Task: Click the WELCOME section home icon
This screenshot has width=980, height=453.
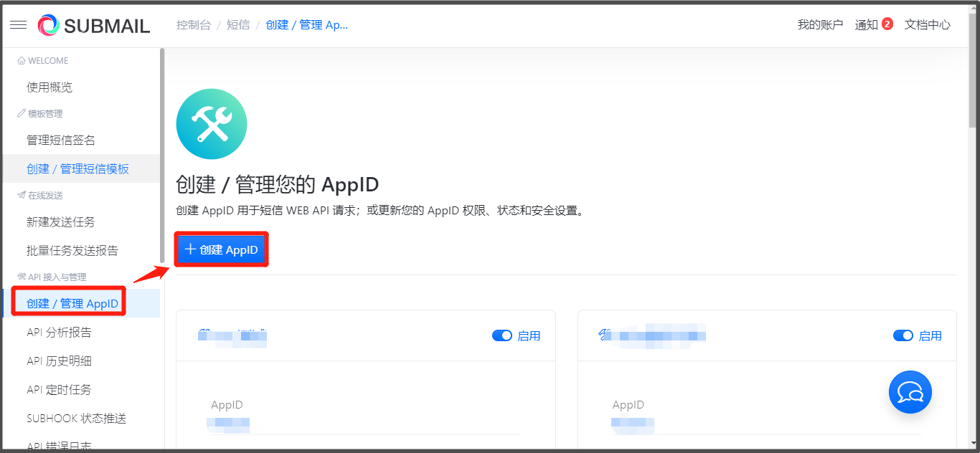Action: pyautogui.click(x=22, y=61)
